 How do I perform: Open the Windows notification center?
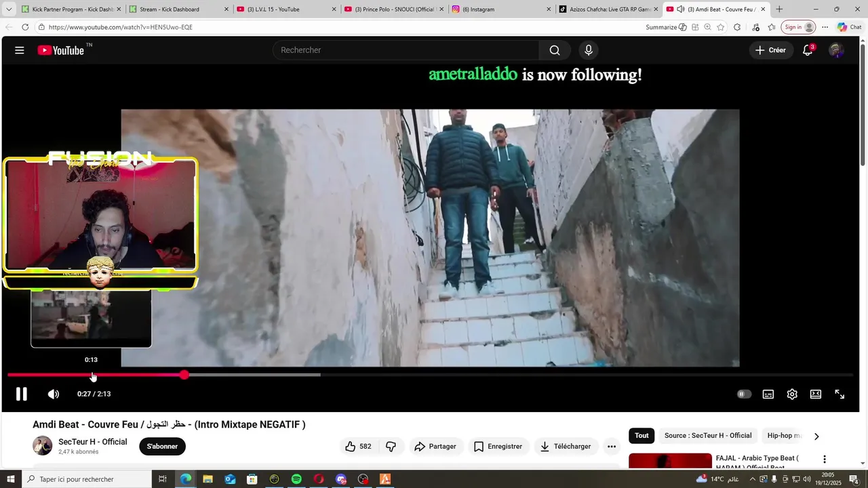[854, 479]
